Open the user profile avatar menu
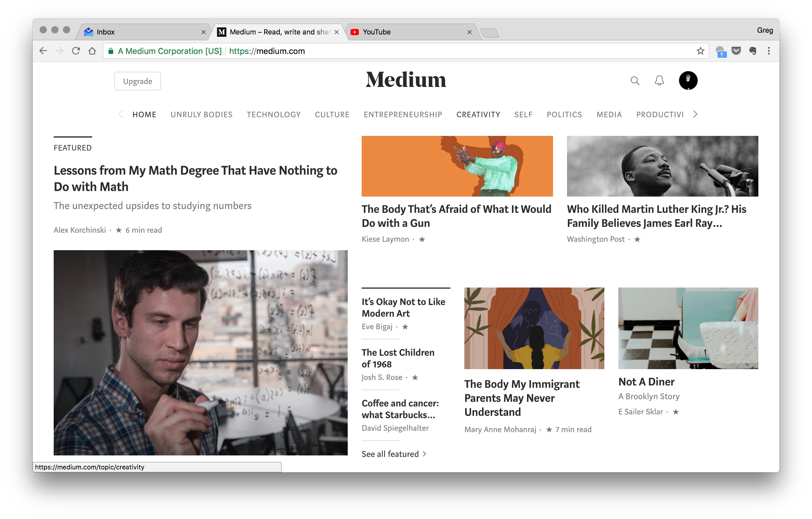This screenshot has width=812, height=519. coord(688,81)
